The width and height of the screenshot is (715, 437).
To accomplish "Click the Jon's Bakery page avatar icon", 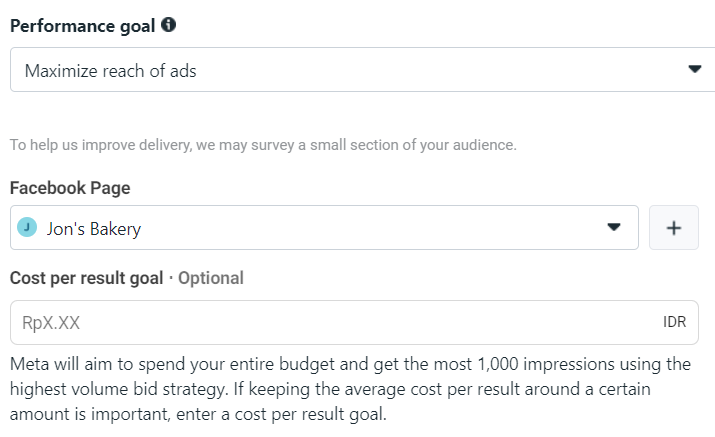I will click(x=28, y=228).
